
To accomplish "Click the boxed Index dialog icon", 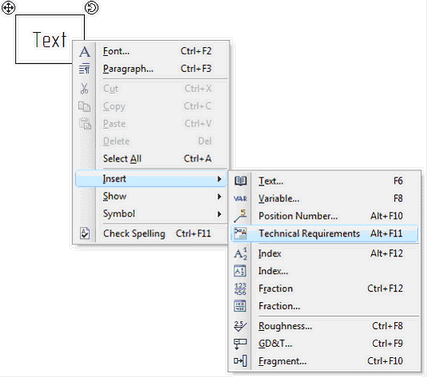I will 240,271.
